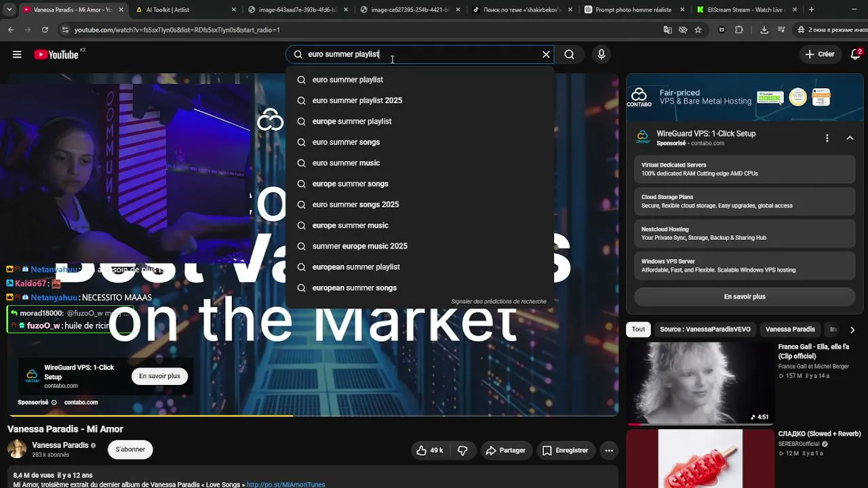Click the address bar URL
The image size is (868, 488).
click(177, 30)
